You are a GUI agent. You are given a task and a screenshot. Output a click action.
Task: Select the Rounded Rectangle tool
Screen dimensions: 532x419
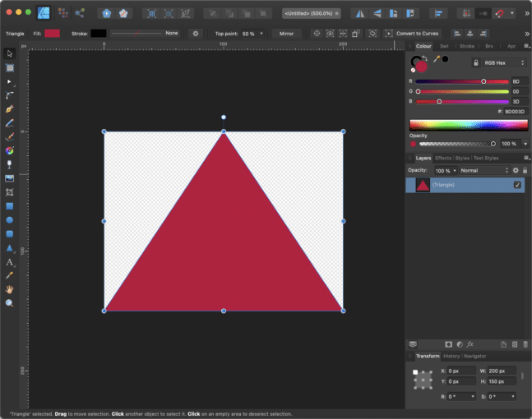click(x=10, y=234)
